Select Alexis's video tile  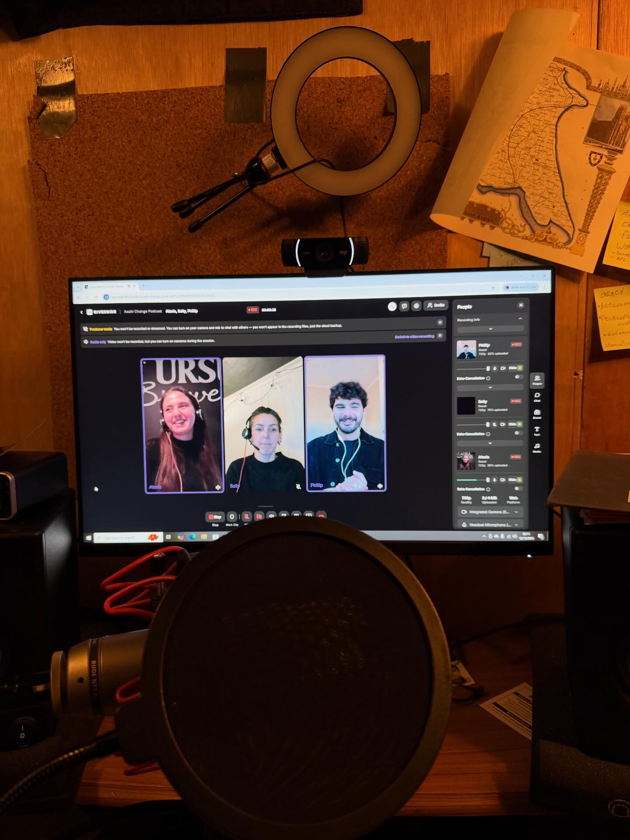pyautogui.click(x=182, y=426)
